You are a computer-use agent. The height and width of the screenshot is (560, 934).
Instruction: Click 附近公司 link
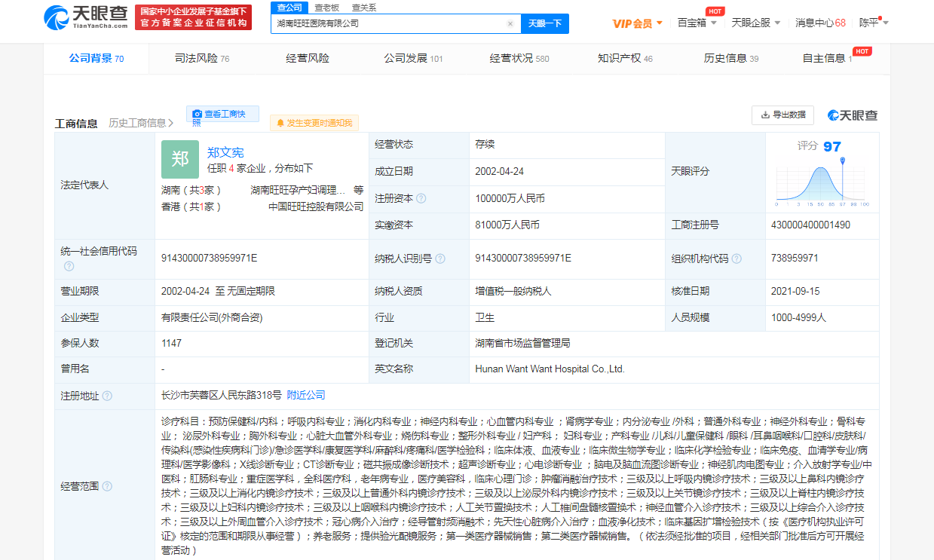(306, 395)
